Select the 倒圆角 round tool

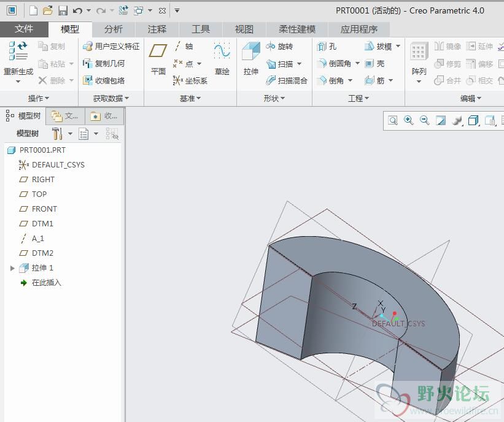click(334, 64)
